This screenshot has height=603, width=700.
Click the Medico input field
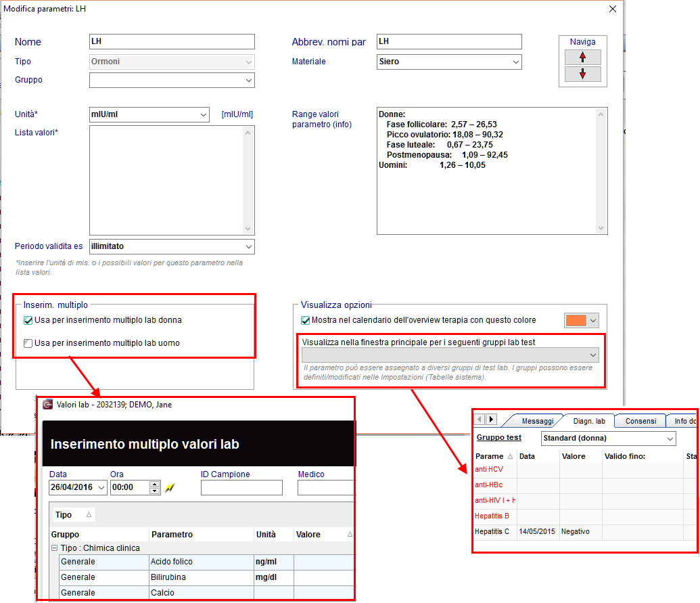(x=327, y=487)
